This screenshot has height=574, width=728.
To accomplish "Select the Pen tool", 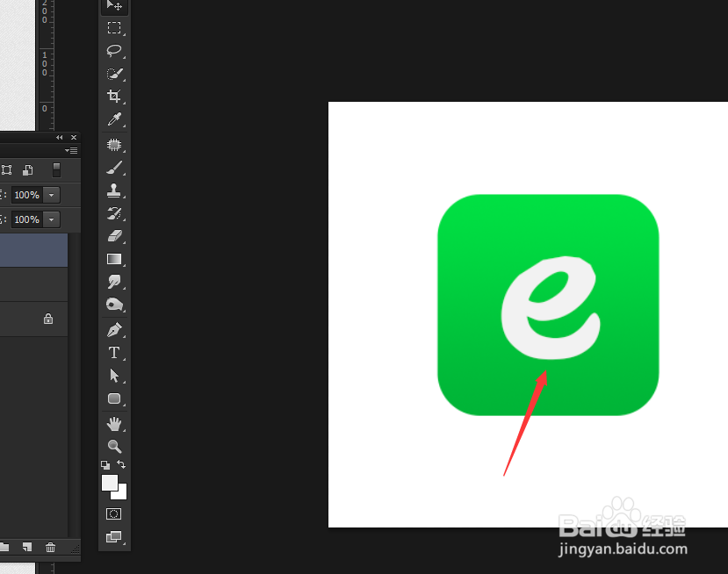I will point(114,330).
